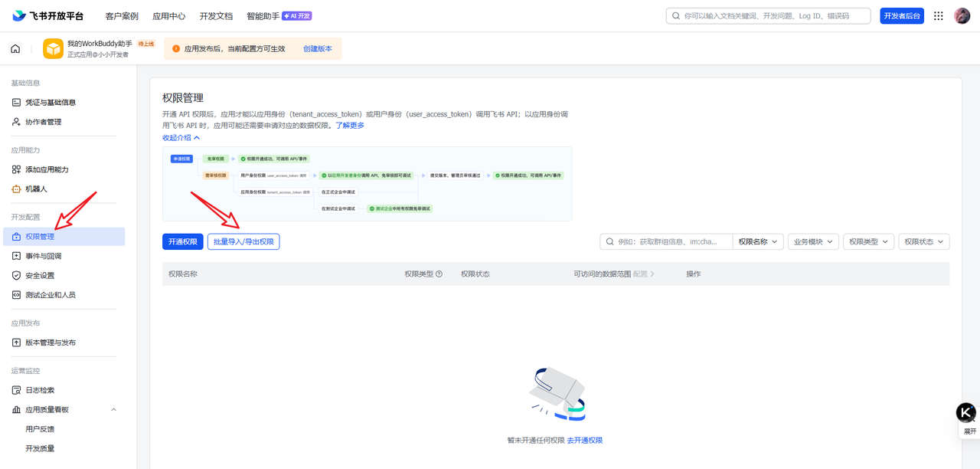Open the 业务模块 filter dropdown
The height and width of the screenshot is (469, 980).
pos(813,241)
